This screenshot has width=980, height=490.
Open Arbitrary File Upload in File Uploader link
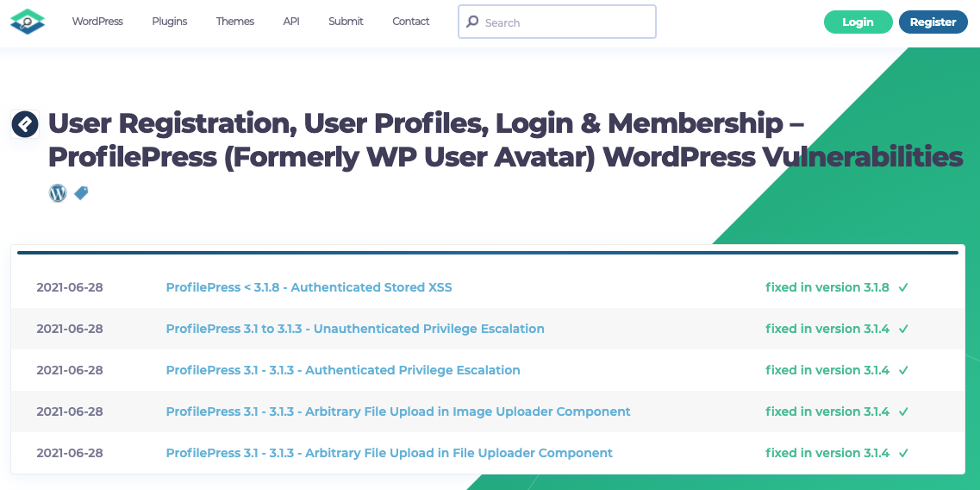[390, 452]
